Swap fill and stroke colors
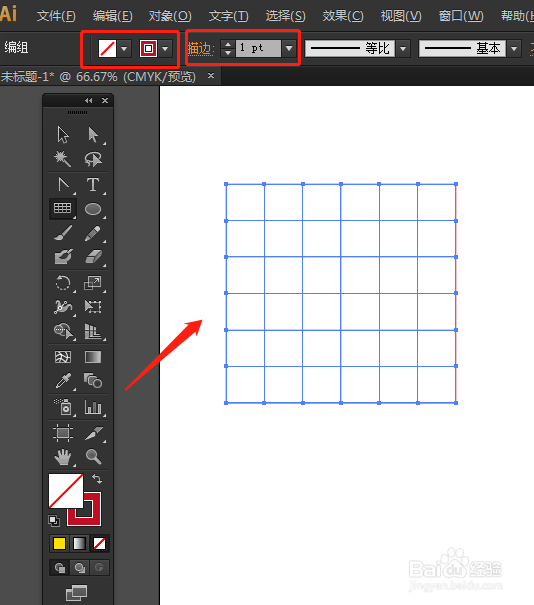Screen dimensions: 534x605 click(97, 479)
